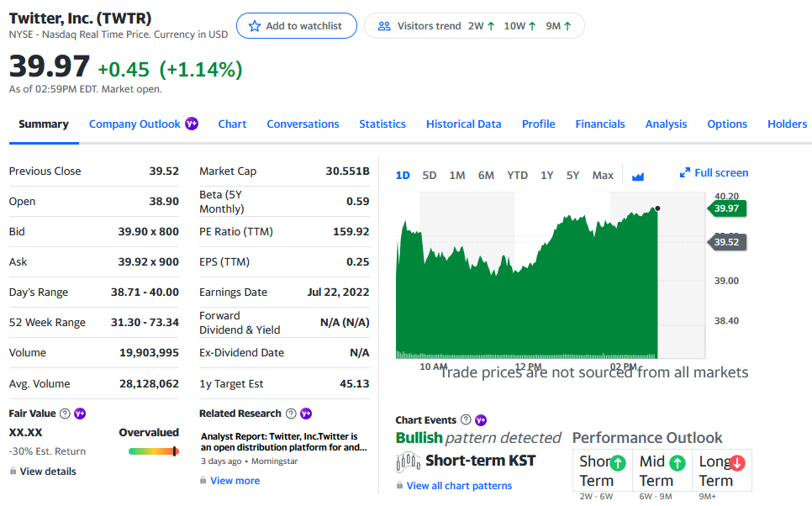This screenshot has width=812, height=506.
Task: Click the Short-term KST candlestick icon
Action: (408, 461)
